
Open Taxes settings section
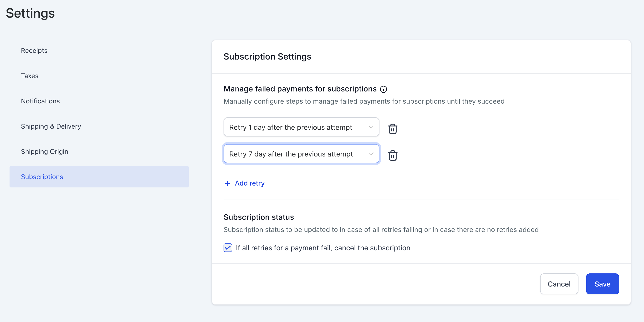30,76
